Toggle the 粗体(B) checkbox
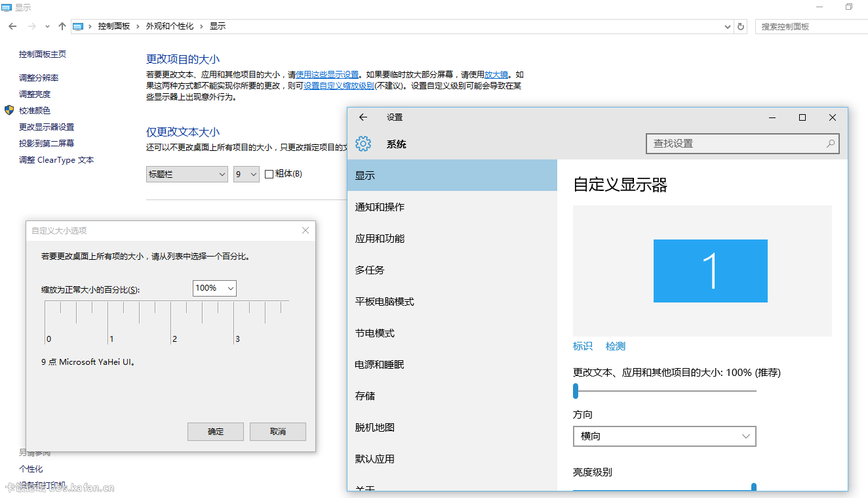The height and width of the screenshot is (498, 868). point(269,174)
